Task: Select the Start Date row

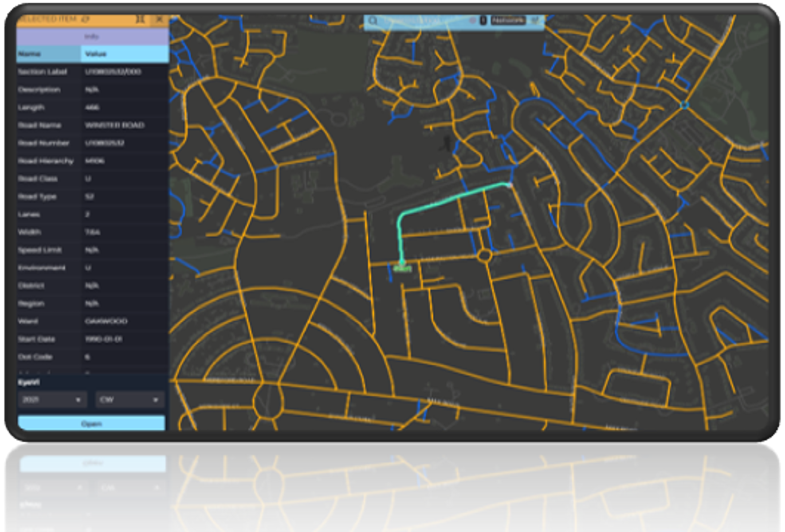Action: 92,339
